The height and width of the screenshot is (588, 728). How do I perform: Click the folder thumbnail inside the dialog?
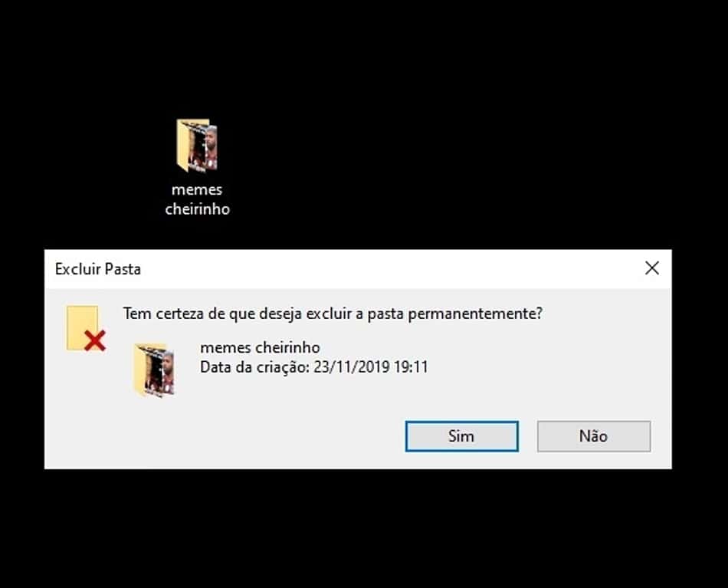click(155, 370)
